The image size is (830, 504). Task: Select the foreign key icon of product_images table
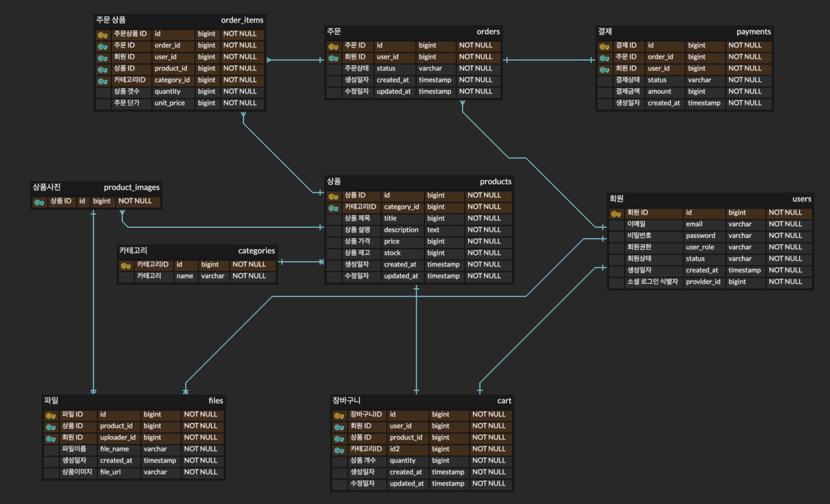point(39,202)
